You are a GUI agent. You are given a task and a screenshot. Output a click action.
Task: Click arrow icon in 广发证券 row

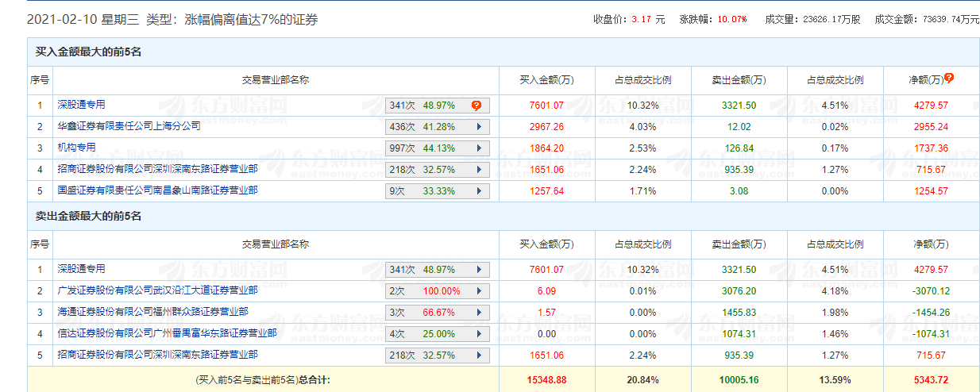[x=478, y=291]
